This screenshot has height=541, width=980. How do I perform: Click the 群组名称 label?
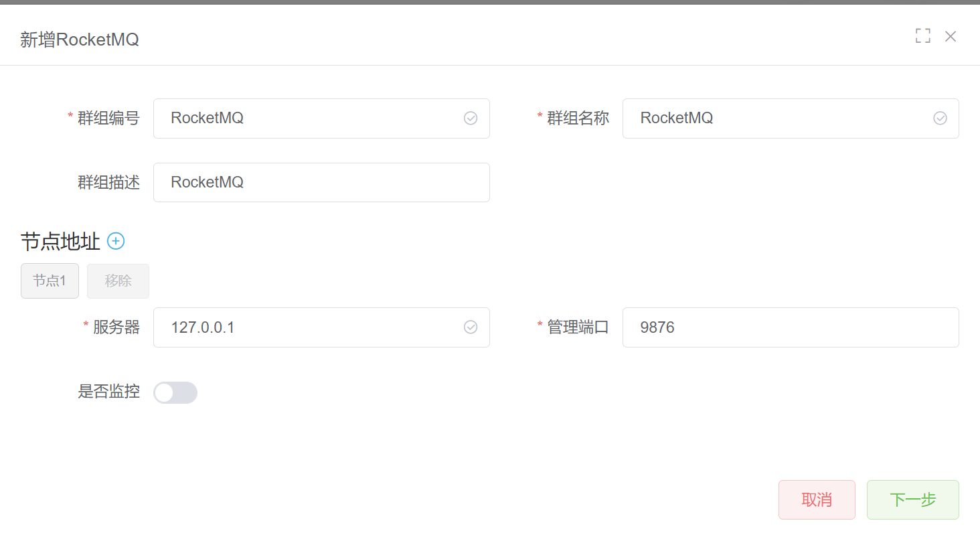coord(578,119)
